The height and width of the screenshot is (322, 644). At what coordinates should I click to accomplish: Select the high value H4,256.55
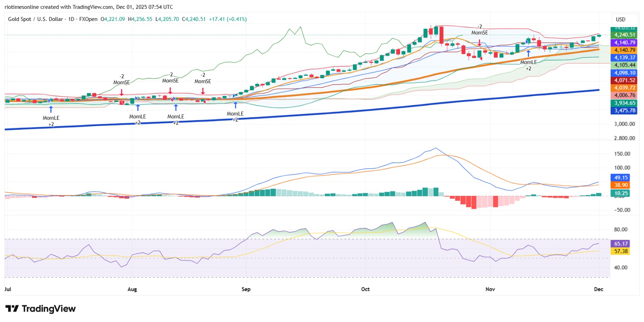[140, 19]
